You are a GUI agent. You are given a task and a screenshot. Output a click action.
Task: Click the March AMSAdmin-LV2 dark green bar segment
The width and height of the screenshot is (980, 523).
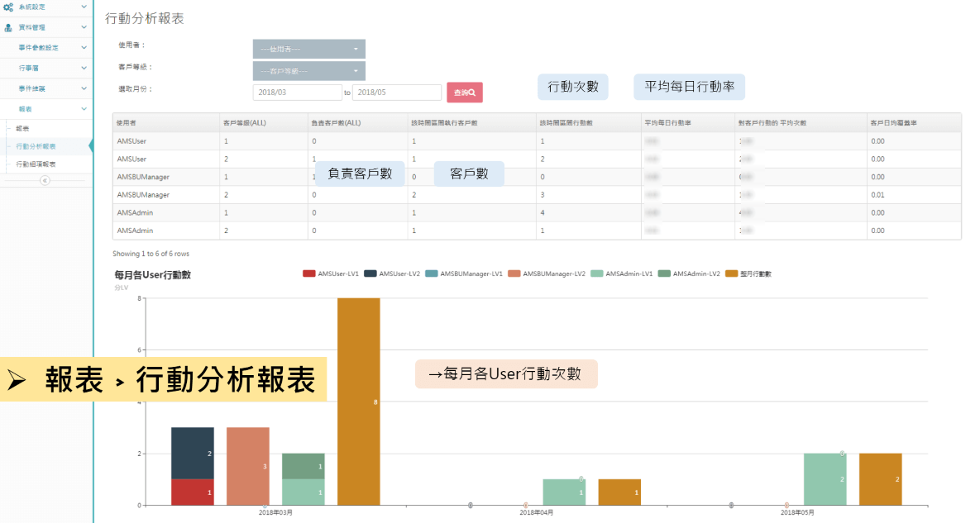(x=304, y=466)
